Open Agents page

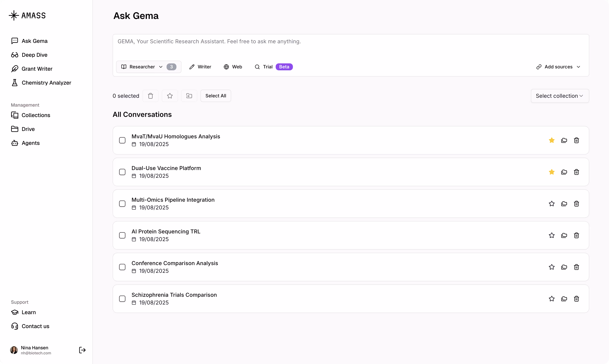(25, 143)
